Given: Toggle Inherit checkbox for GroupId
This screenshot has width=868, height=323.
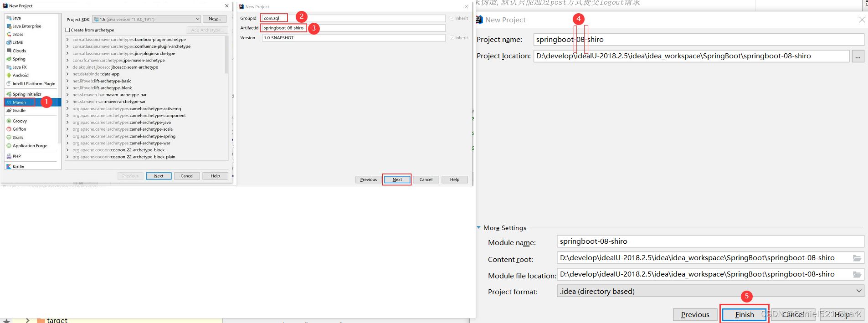Looking at the screenshot, I should pos(452,18).
